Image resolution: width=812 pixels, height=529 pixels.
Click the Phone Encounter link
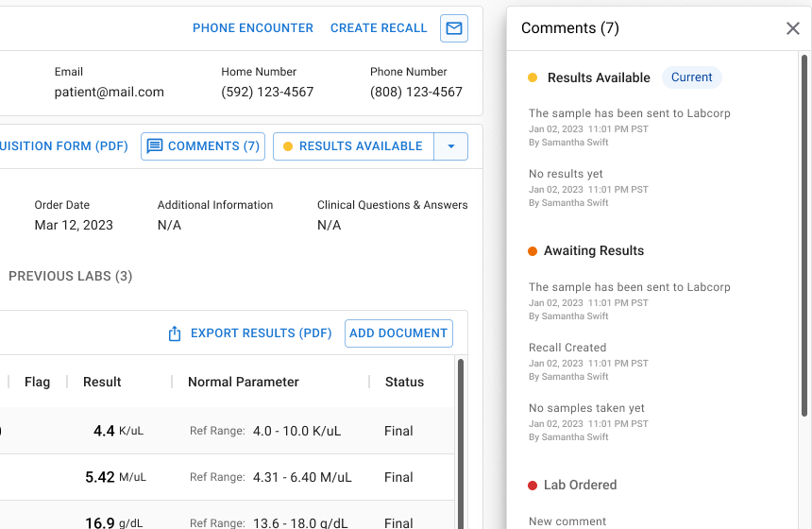pos(253,28)
